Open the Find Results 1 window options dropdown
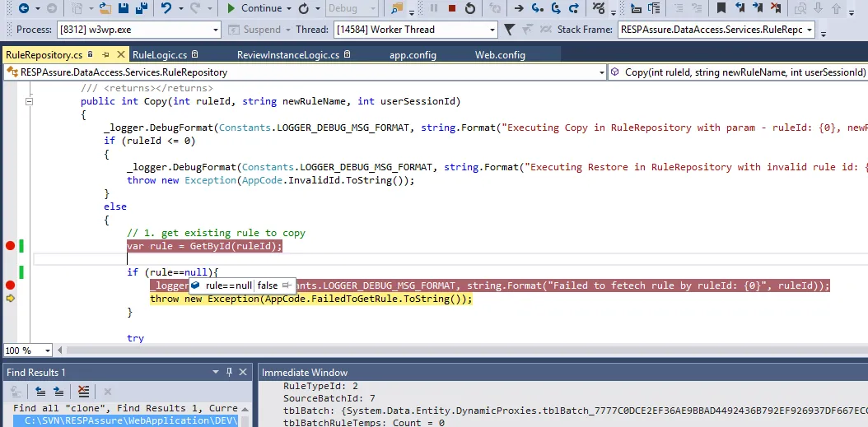 click(x=216, y=372)
